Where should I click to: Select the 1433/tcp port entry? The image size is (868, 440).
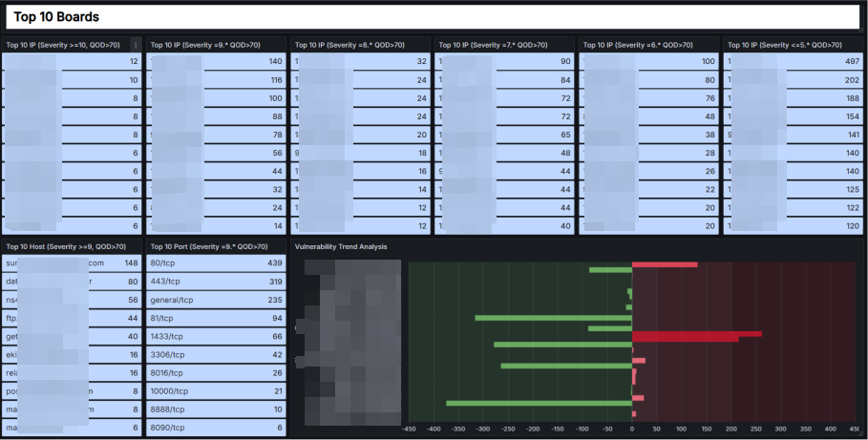coord(217,336)
